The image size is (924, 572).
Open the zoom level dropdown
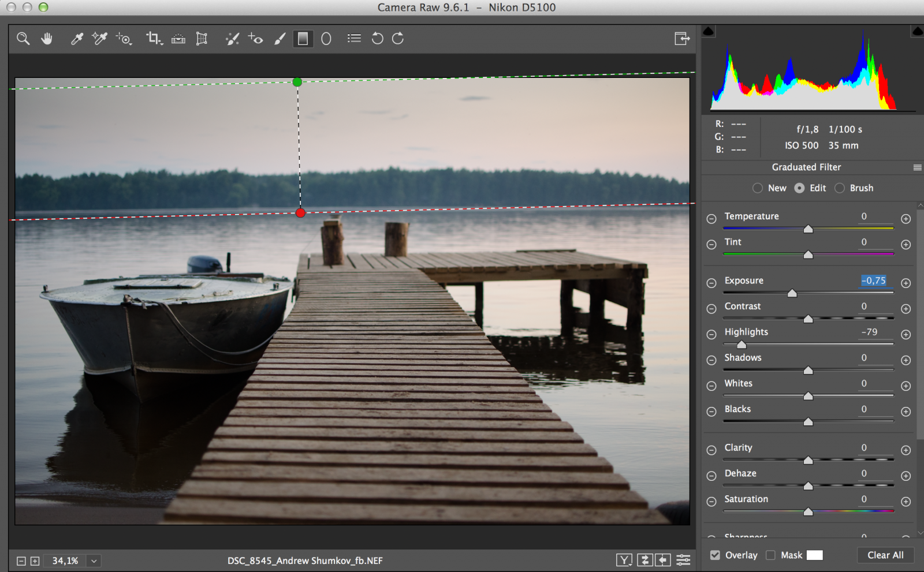(94, 560)
